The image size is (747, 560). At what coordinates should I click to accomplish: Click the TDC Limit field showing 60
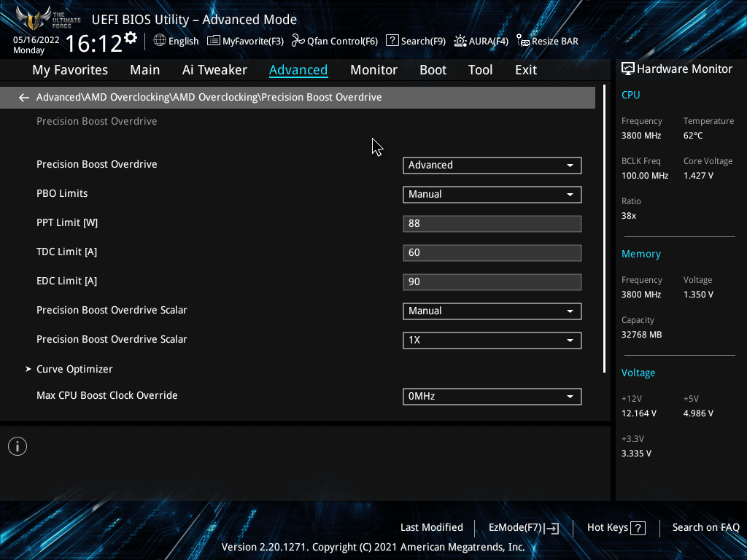pyautogui.click(x=492, y=252)
